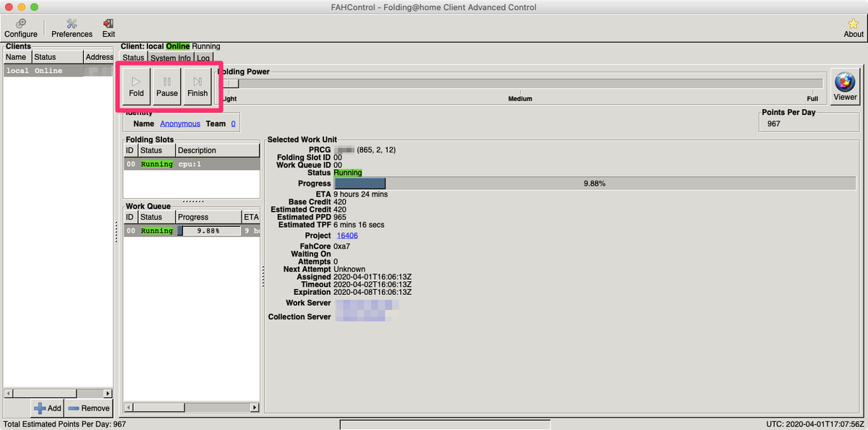Click Total Estimated Points Per Day status text
This screenshot has height=430, width=868.
click(65, 424)
